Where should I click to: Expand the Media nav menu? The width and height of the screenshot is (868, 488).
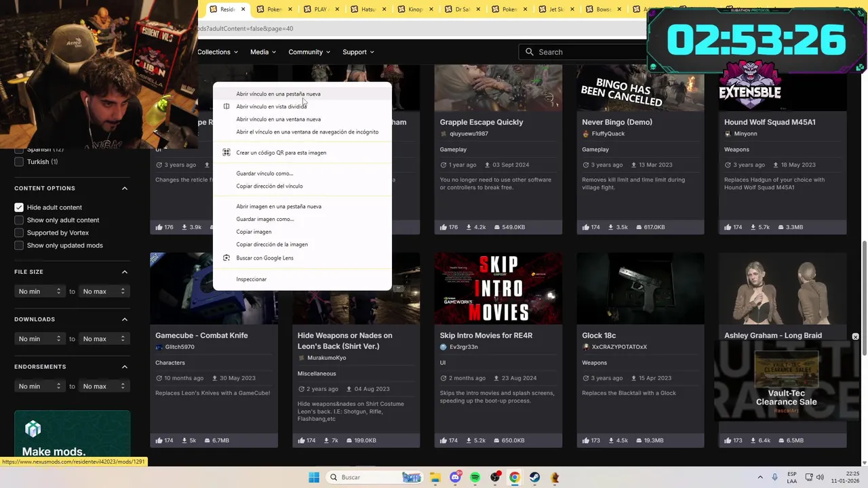point(262,52)
